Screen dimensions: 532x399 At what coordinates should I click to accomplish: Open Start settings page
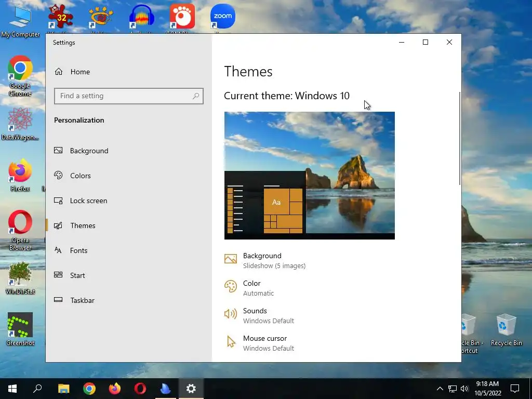pyautogui.click(x=77, y=275)
